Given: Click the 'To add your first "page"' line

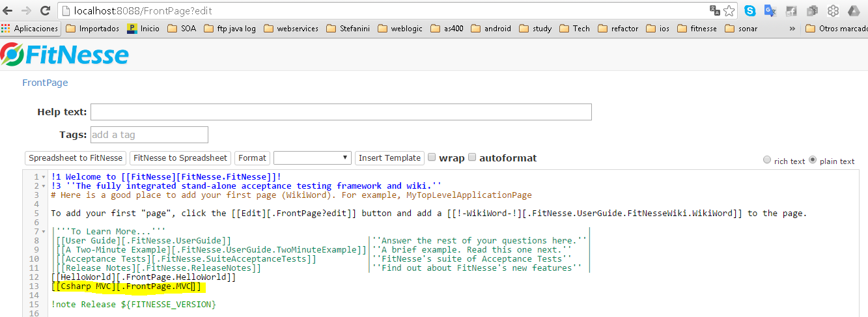Looking at the screenshot, I should click(x=428, y=214).
